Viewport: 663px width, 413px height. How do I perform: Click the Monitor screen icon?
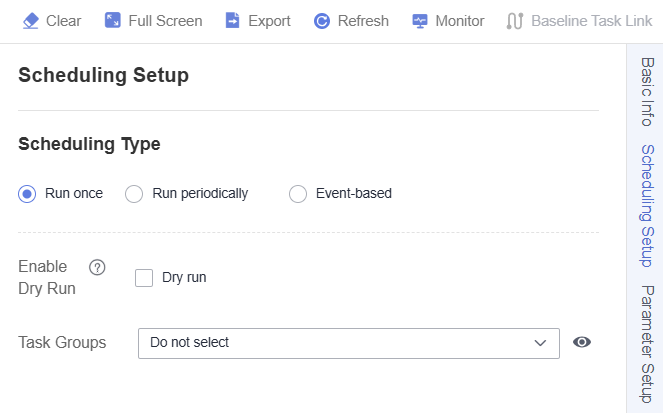coord(420,21)
